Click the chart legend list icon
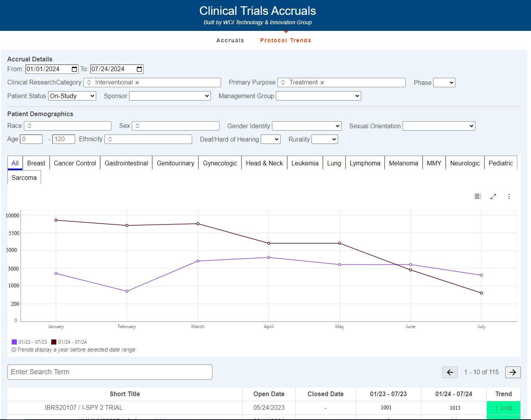Screen dimensions: 531x420 pyautogui.click(x=478, y=196)
